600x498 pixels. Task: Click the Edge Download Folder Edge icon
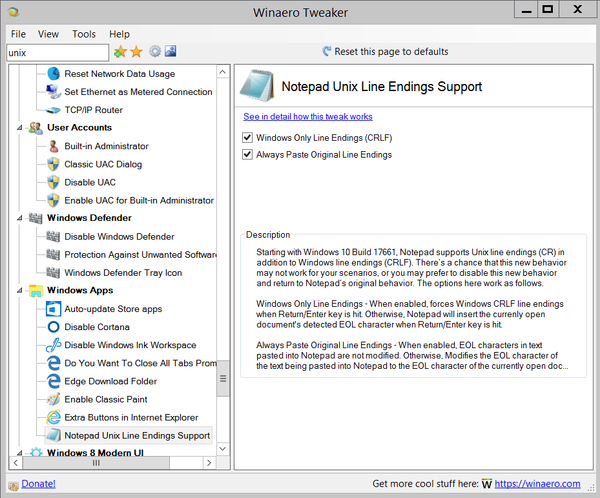pyautogui.click(x=54, y=381)
